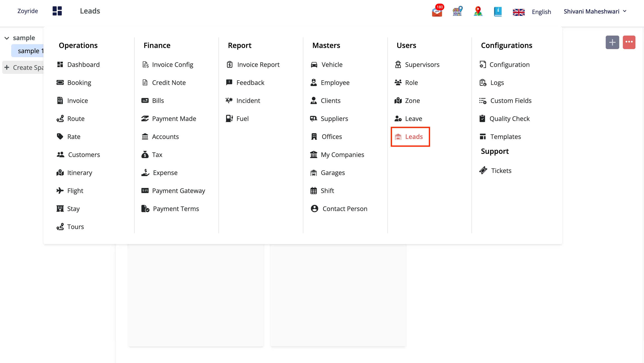Click the Supervisors person icon
This screenshot has width=644, height=363.
398,64
